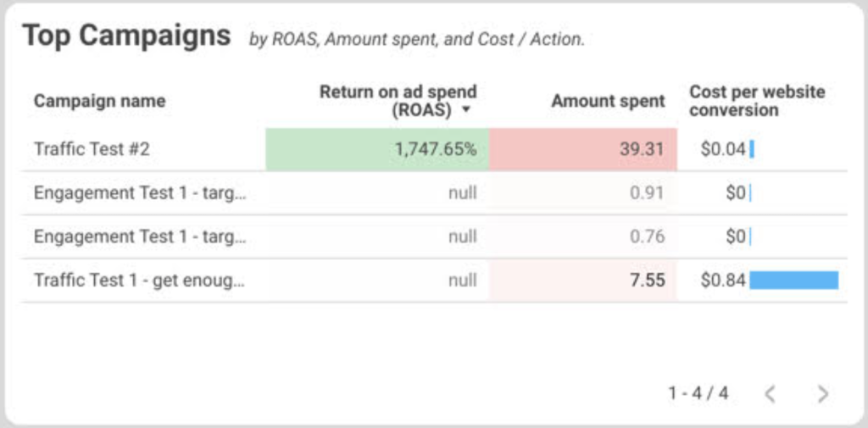The width and height of the screenshot is (868, 428).
Task: Click the $0.84 blue cost bar
Action: tap(793, 281)
